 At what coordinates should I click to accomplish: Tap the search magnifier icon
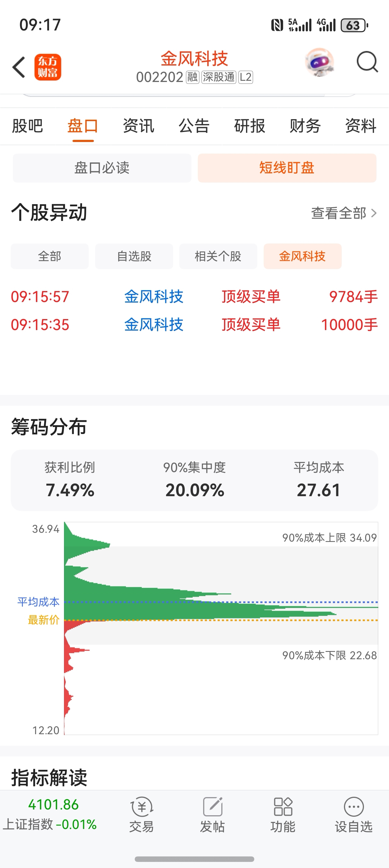(367, 62)
